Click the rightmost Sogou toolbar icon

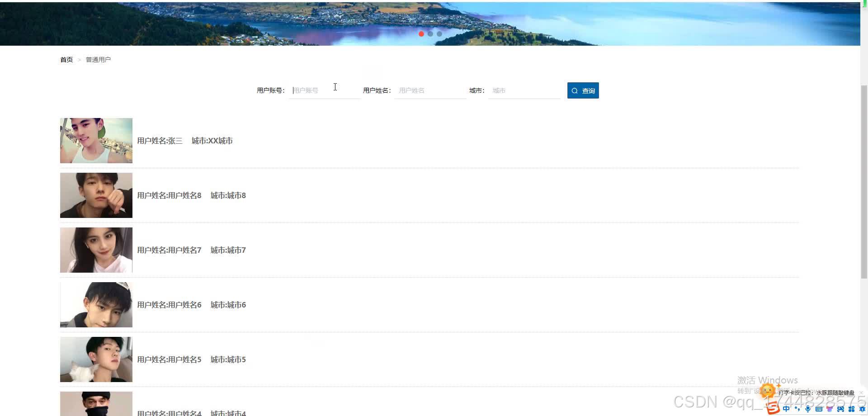[862, 409]
